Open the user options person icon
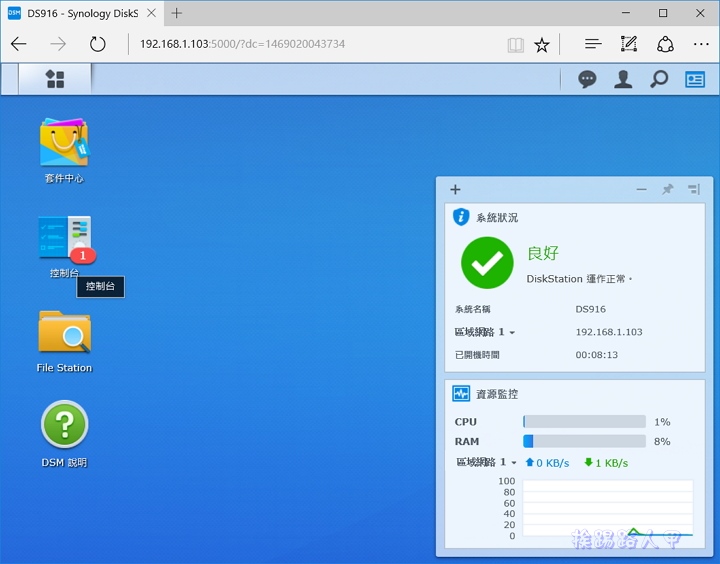Viewport: 720px width, 564px height. [623, 79]
